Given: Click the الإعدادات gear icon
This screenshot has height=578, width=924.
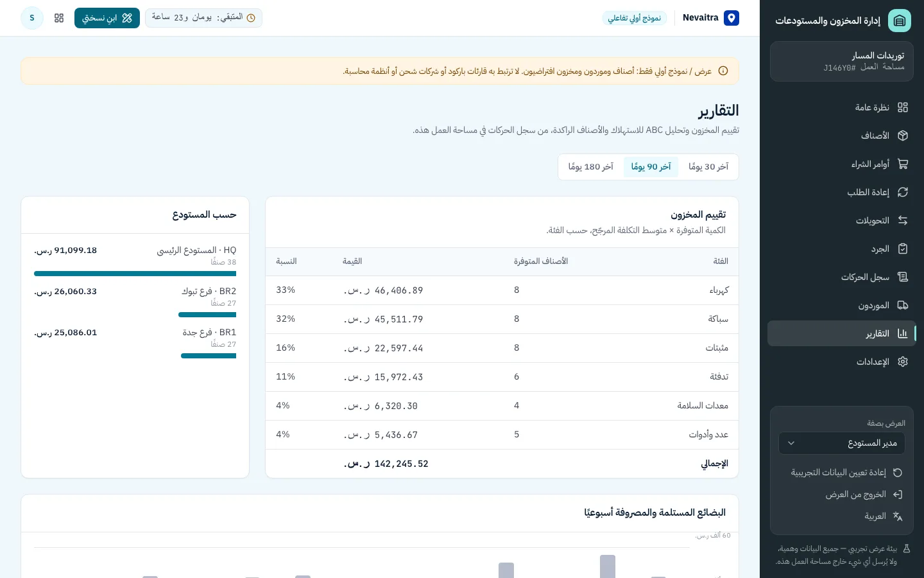Looking at the screenshot, I should (903, 362).
